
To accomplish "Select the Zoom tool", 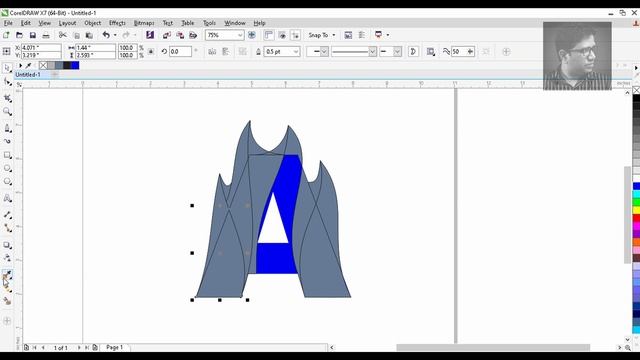I will click(x=7, y=111).
